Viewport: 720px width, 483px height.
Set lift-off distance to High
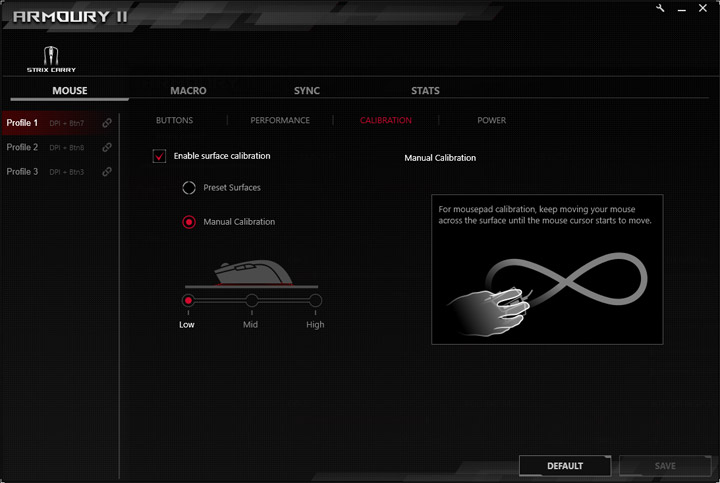click(315, 301)
